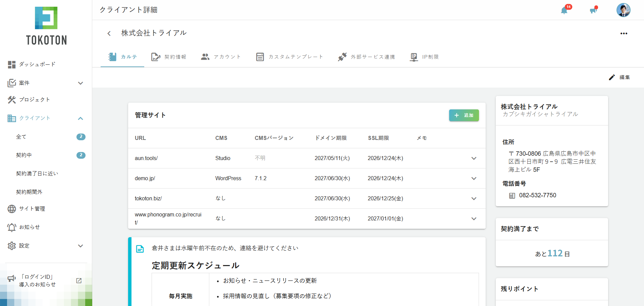
Task: Open the announcements megaphone icon in header
Action: (593, 10)
